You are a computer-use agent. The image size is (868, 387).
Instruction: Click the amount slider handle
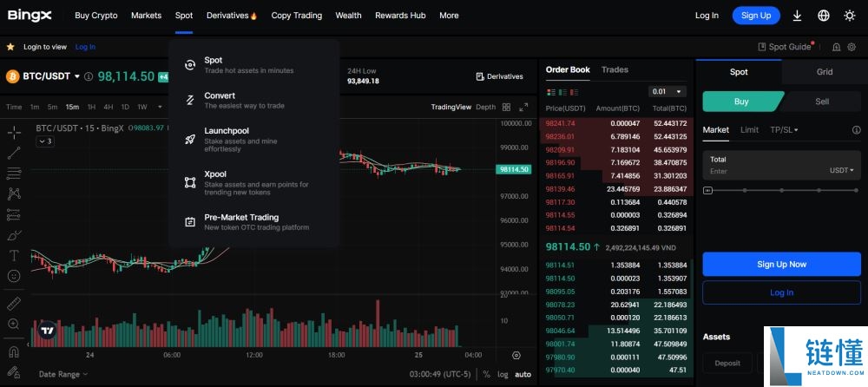(708, 190)
